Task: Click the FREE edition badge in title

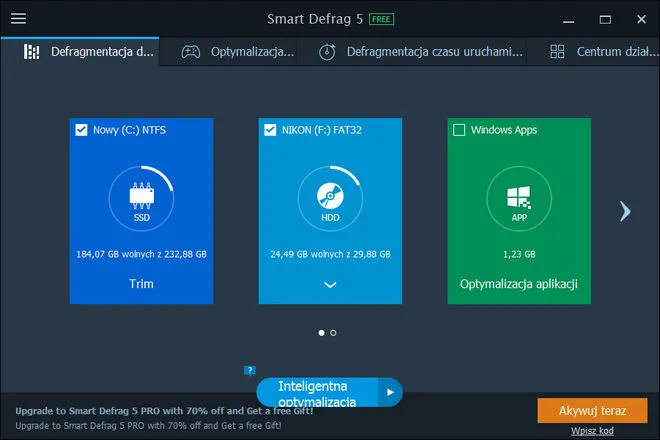Action: [x=381, y=19]
